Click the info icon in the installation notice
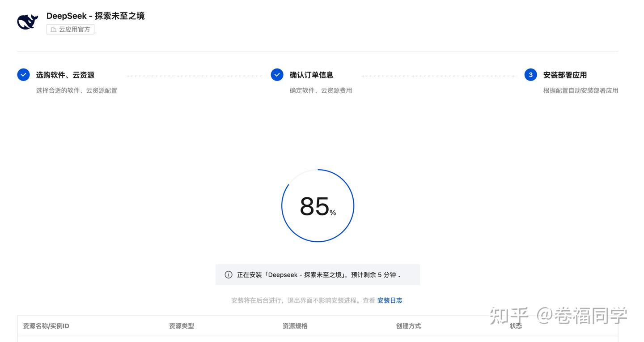The image size is (644, 342). click(x=228, y=274)
